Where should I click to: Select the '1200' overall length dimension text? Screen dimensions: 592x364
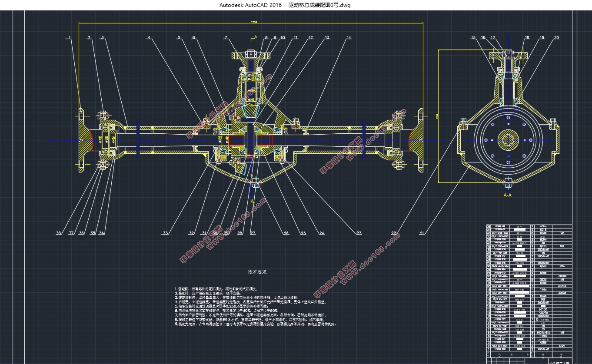click(x=253, y=22)
